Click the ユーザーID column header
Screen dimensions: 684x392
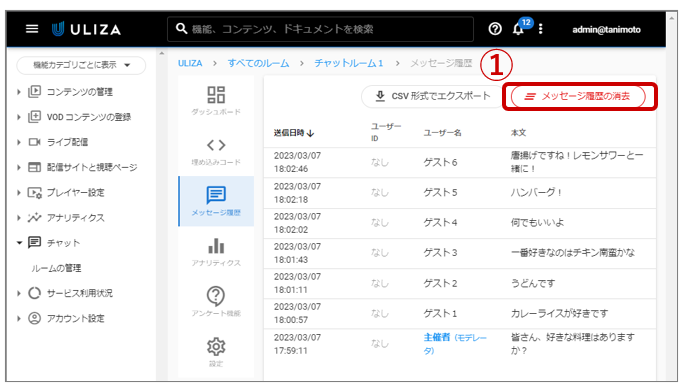pyautogui.click(x=386, y=132)
